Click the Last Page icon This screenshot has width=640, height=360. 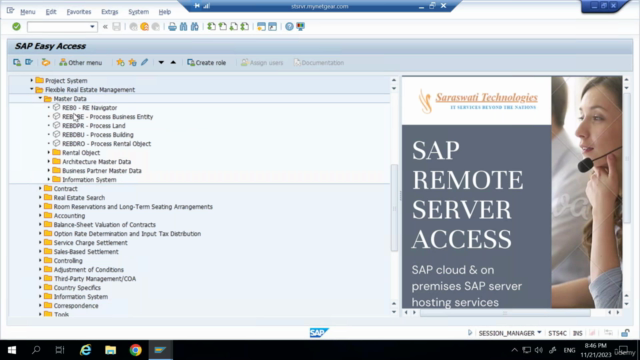[244, 27]
